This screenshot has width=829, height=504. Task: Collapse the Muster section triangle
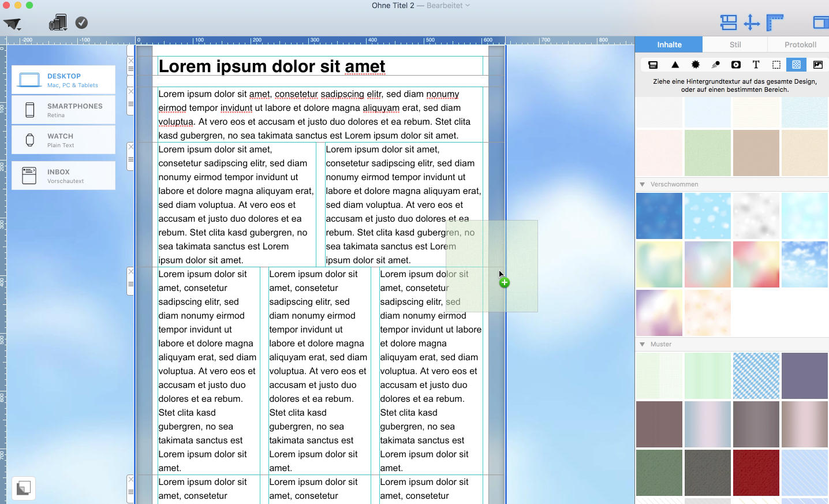[642, 345]
